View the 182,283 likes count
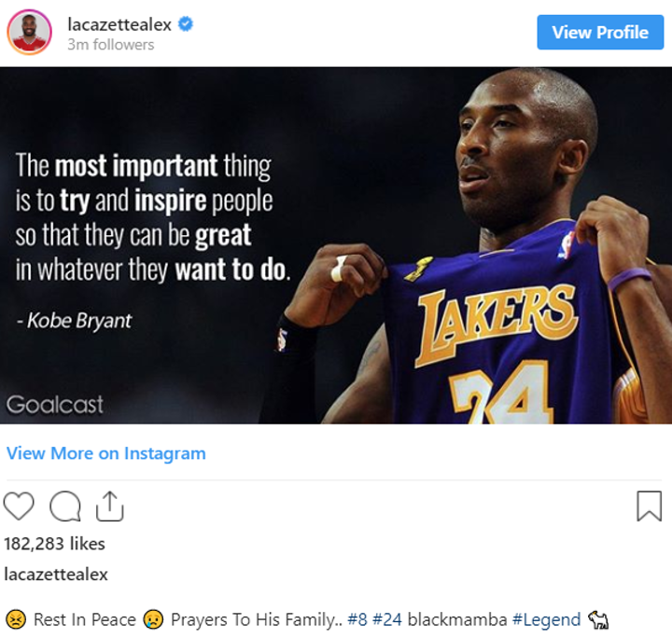The width and height of the screenshot is (672, 638). click(x=54, y=544)
